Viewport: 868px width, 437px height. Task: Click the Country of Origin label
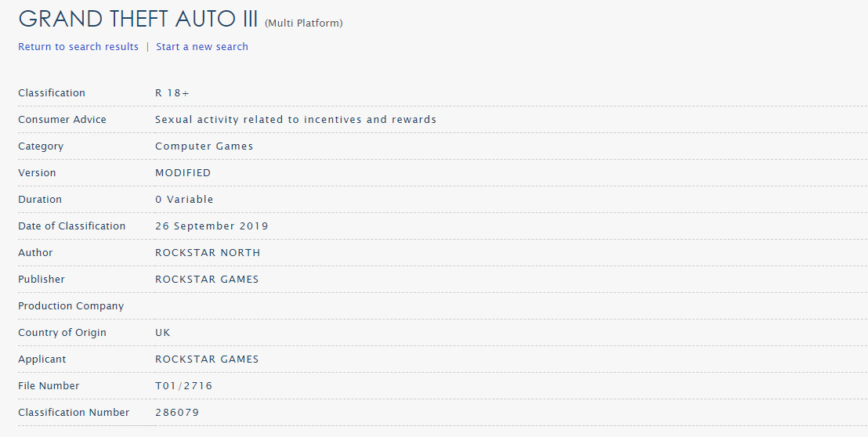click(x=62, y=333)
